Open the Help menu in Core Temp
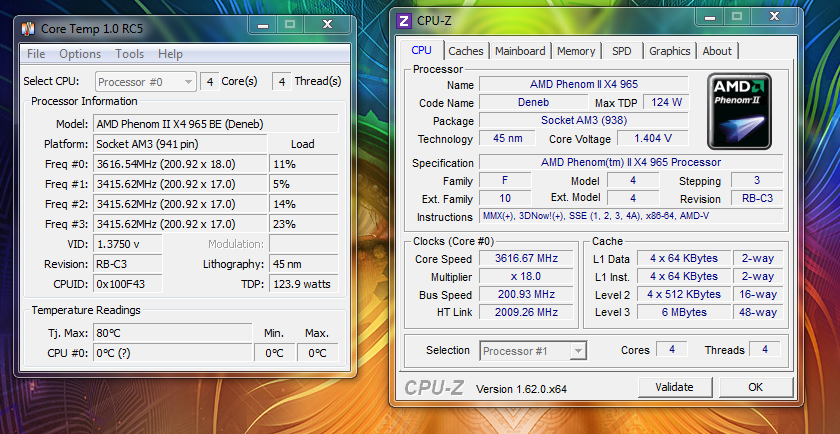This screenshot has height=434, width=840. [170, 54]
